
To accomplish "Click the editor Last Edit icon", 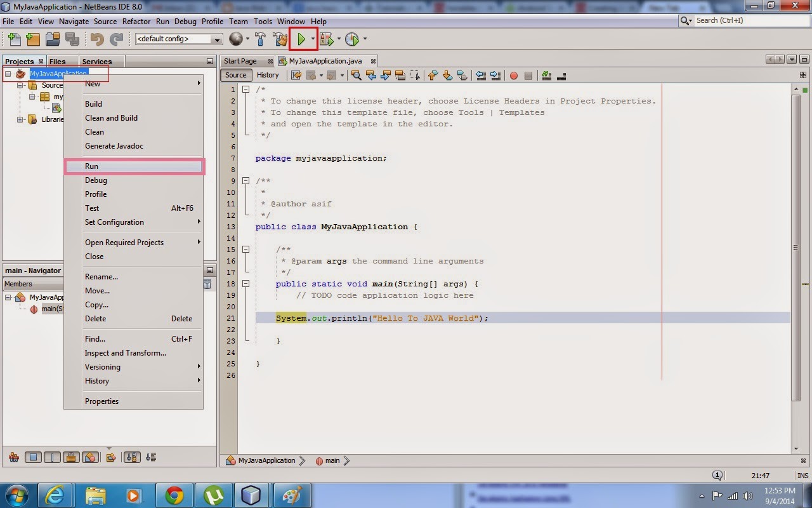I will (x=296, y=75).
